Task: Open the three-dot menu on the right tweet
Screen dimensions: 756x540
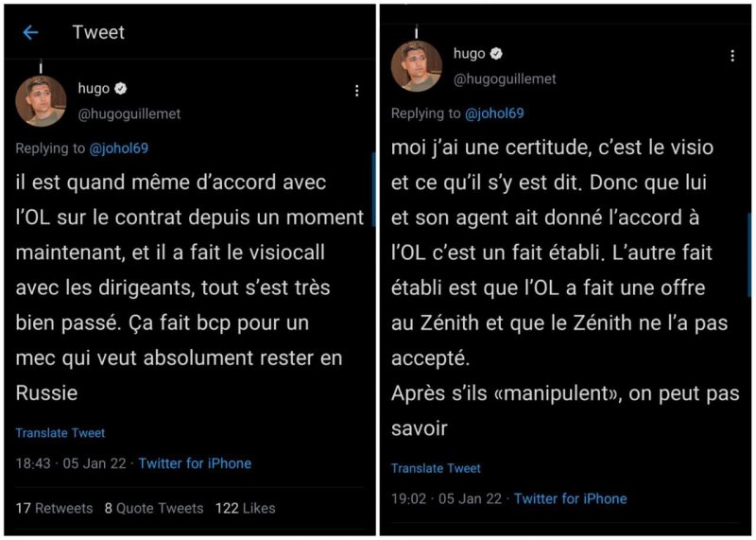Action: 731,57
